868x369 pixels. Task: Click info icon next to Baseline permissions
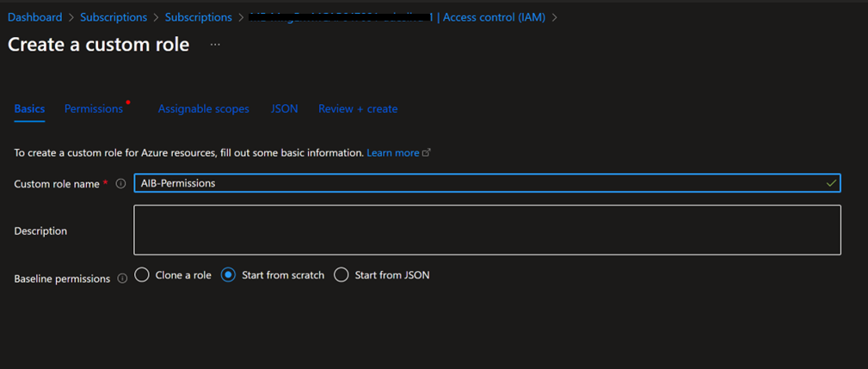(122, 279)
